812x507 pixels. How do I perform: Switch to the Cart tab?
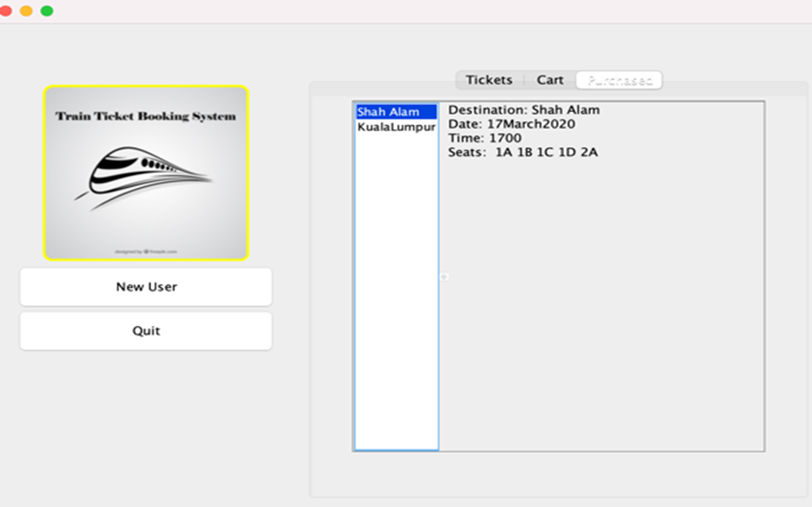[549, 79]
